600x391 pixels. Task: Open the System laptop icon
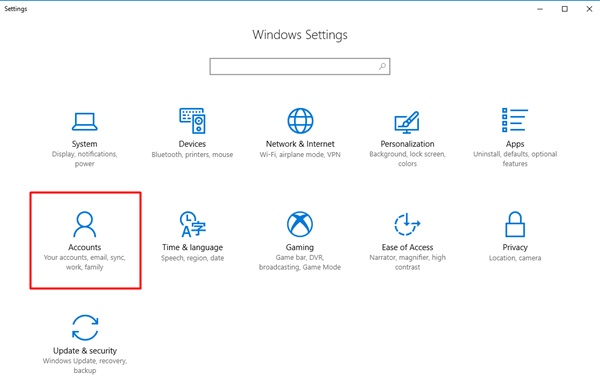(85, 121)
